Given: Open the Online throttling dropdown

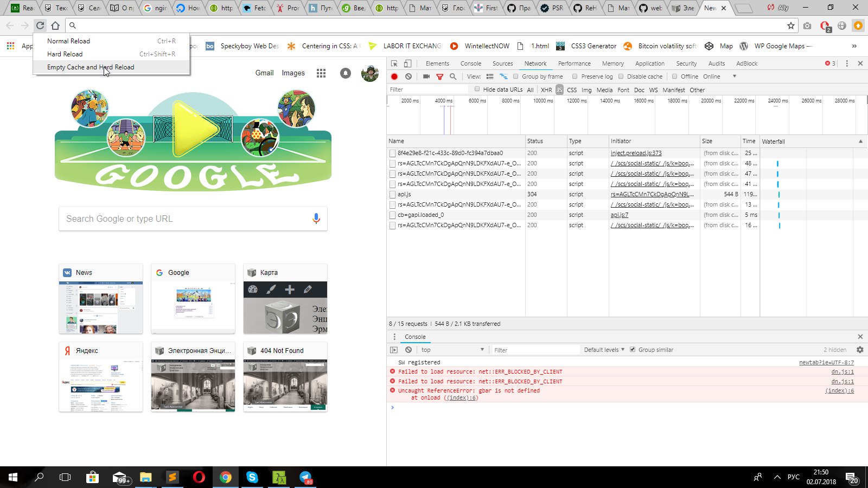Looking at the screenshot, I should pyautogui.click(x=720, y=76).
